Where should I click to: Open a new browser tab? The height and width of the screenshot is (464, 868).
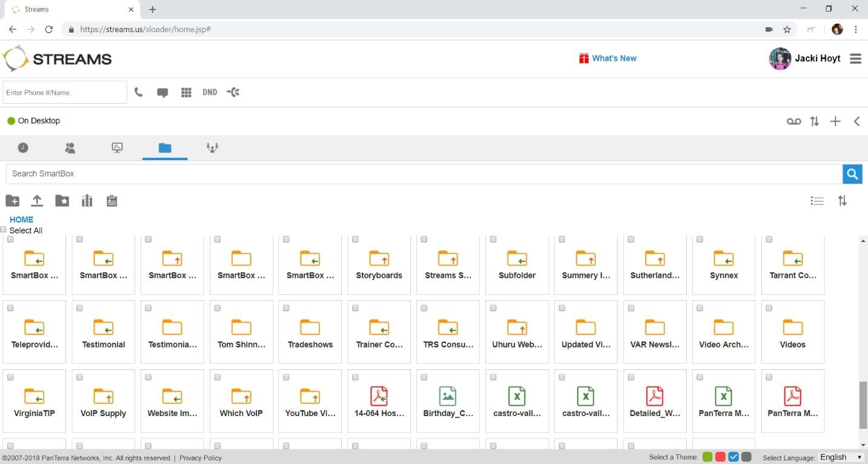click(x=152, y=9)
